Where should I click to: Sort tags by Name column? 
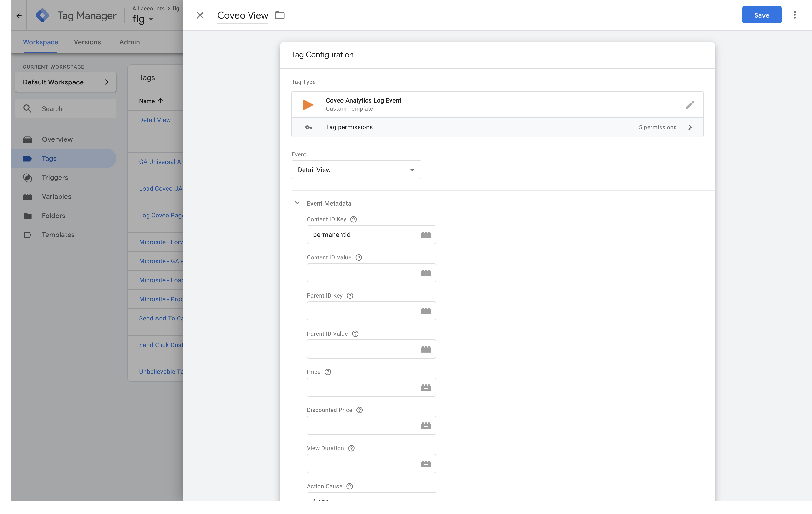coord(151,101)
